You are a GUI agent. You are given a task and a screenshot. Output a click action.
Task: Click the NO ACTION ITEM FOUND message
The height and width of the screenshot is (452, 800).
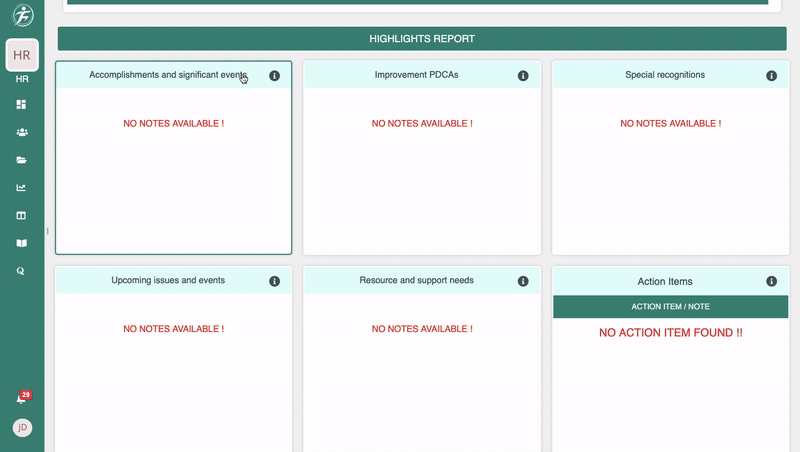pyautogui.click(x=670, y=333)
